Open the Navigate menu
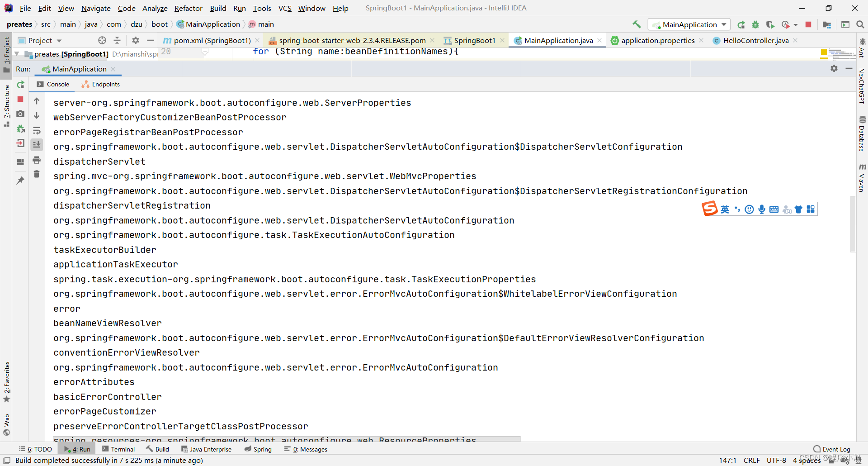This screenshot has height=466, width=868. click(96, 8)
